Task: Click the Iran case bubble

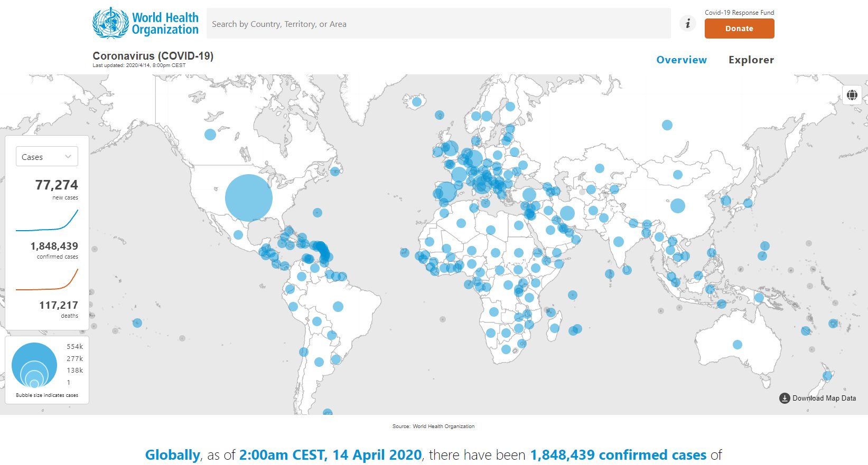Action: point(567,213)
